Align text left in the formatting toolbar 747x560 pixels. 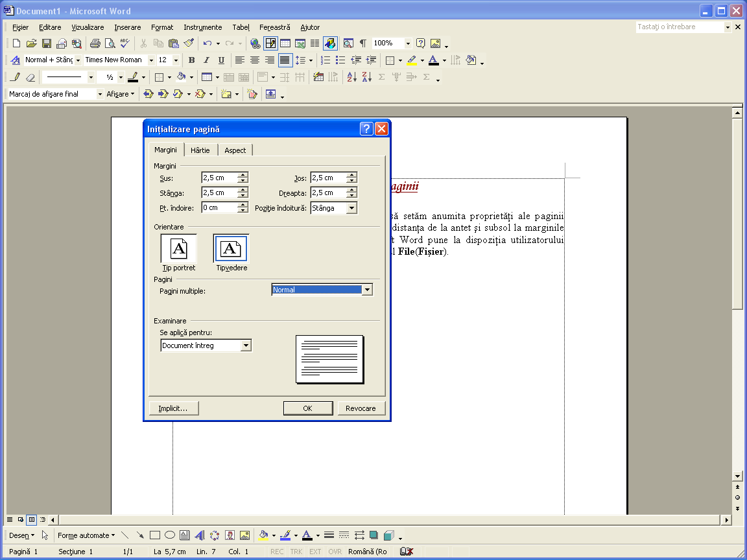[240, 60]
